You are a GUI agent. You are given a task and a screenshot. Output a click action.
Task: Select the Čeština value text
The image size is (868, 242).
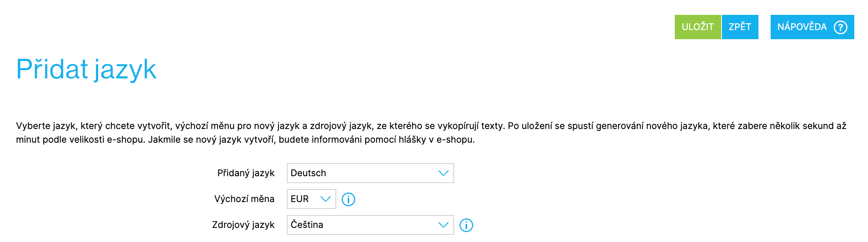(307, 224)
